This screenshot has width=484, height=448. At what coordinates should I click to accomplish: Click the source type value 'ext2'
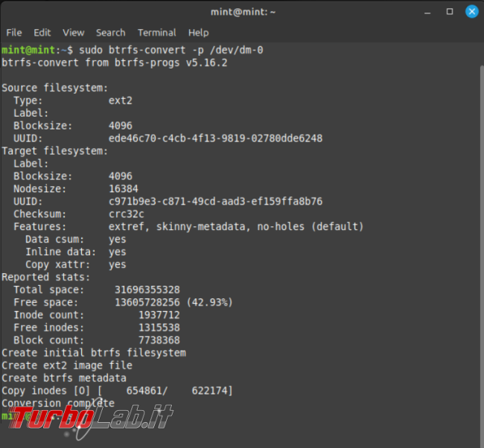pyautogui.click(x=121, y=100)
